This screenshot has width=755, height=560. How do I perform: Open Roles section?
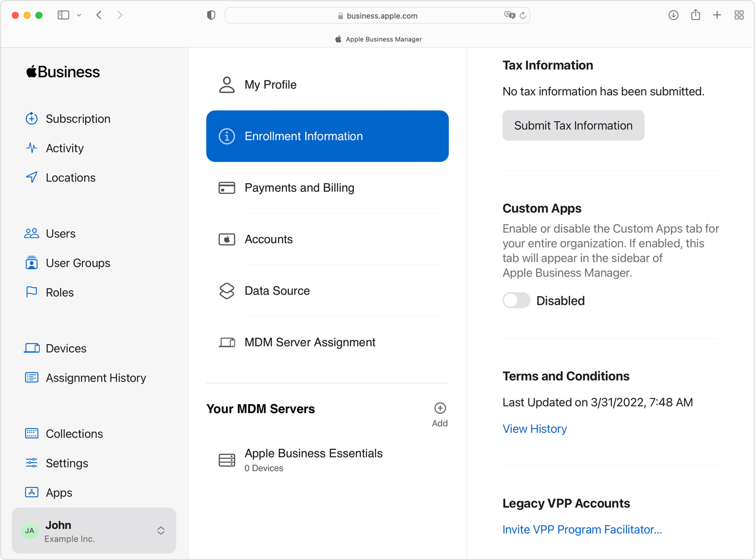(60, 293)
